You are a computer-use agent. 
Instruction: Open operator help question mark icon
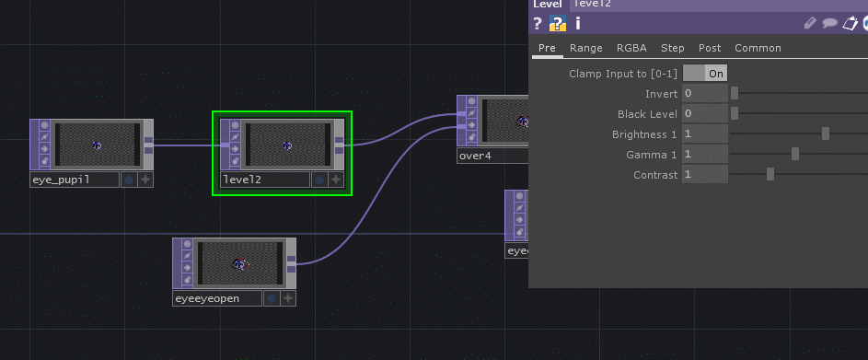537,23
